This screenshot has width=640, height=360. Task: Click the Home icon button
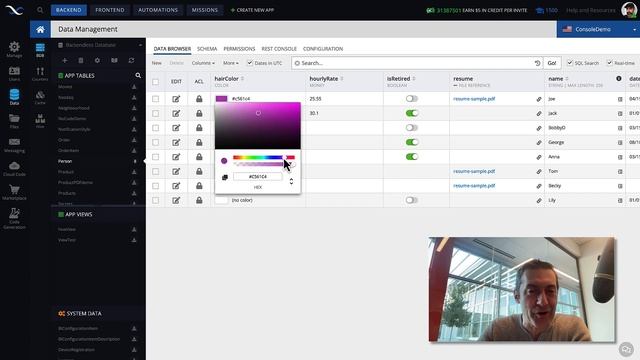pos(40,29)
